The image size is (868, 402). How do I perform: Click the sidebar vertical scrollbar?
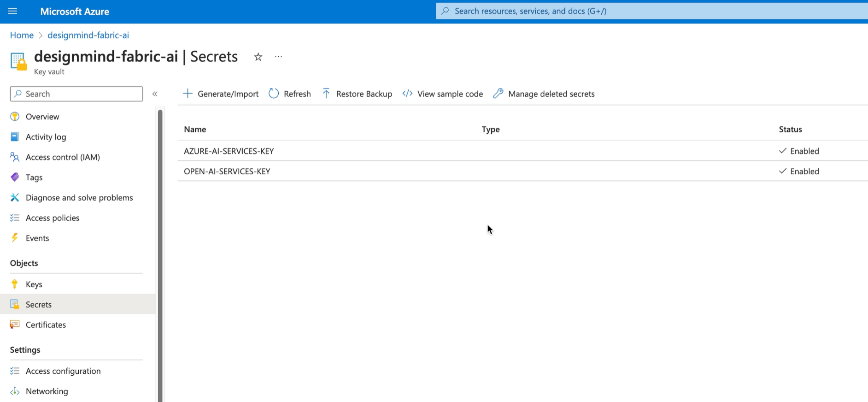pos(160,254)
